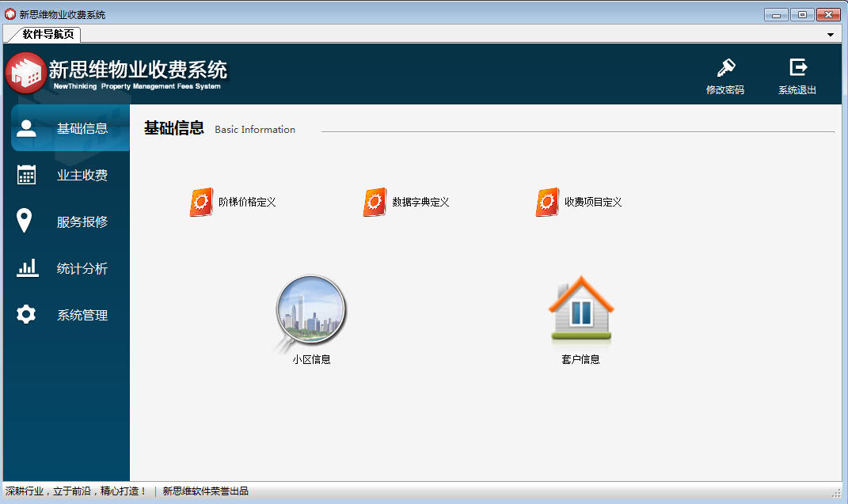
Task: Click the Basic Information subtitle
Action: coord(255,130)
